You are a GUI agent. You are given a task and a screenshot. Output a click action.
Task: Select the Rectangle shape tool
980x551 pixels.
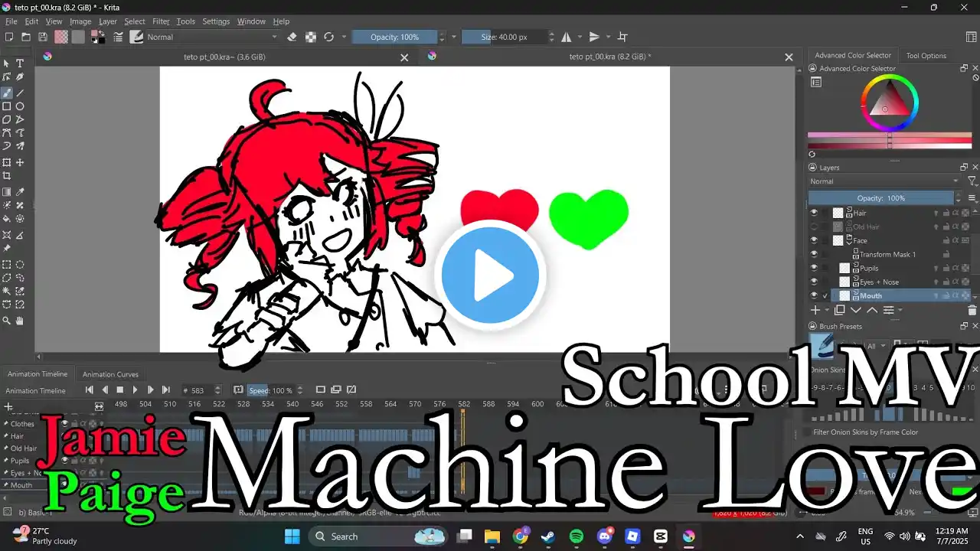click(7, 106)
